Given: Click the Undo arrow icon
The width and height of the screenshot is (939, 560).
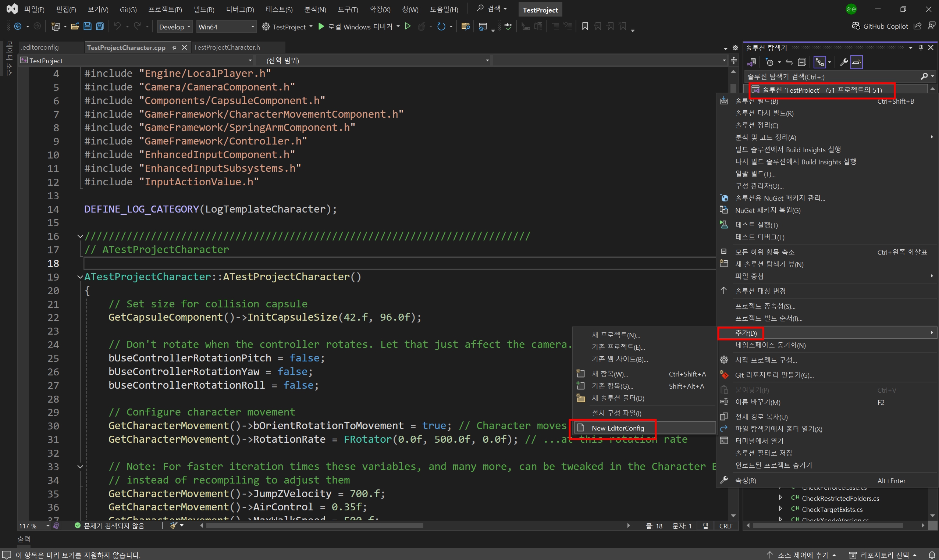Looking at the screenshot, I should tap(117, 26).
